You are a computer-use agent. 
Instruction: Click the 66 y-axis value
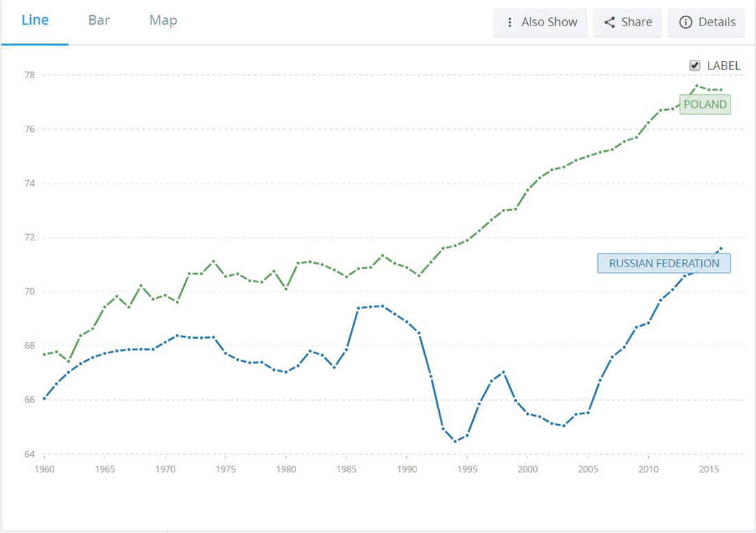tap(30, 400)
